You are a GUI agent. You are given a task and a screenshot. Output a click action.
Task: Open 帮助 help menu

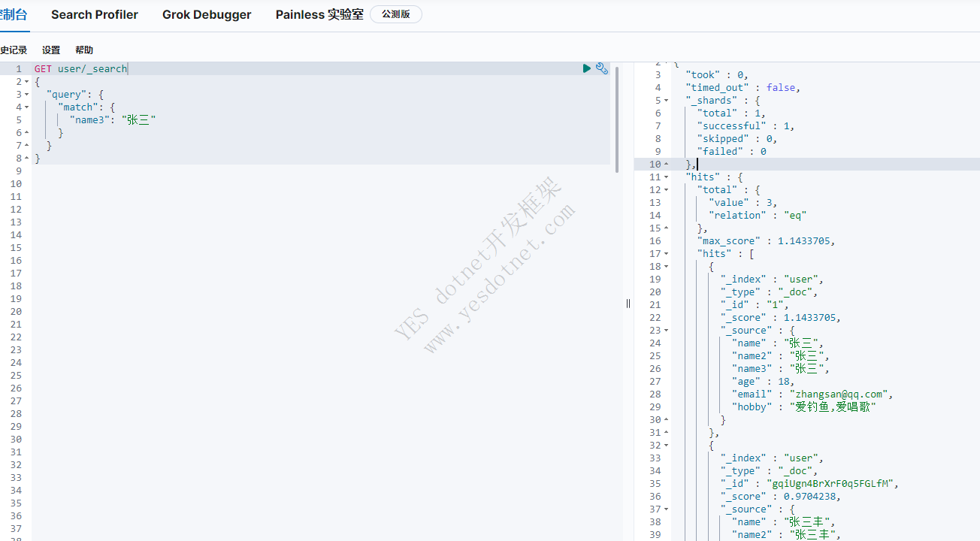pos(84,50)
